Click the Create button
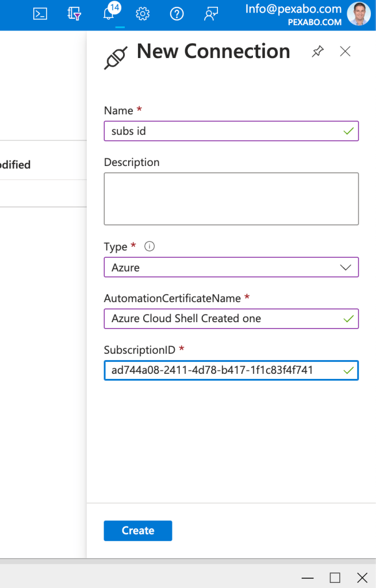 [x=138, y=531]
